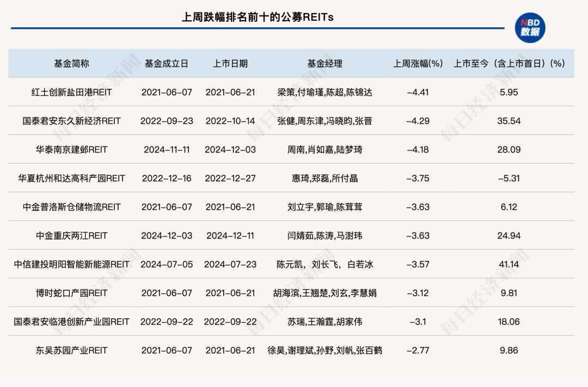Click listing date 2024-07-23
This screenshot has height=387, width=588.
point(230,264)
